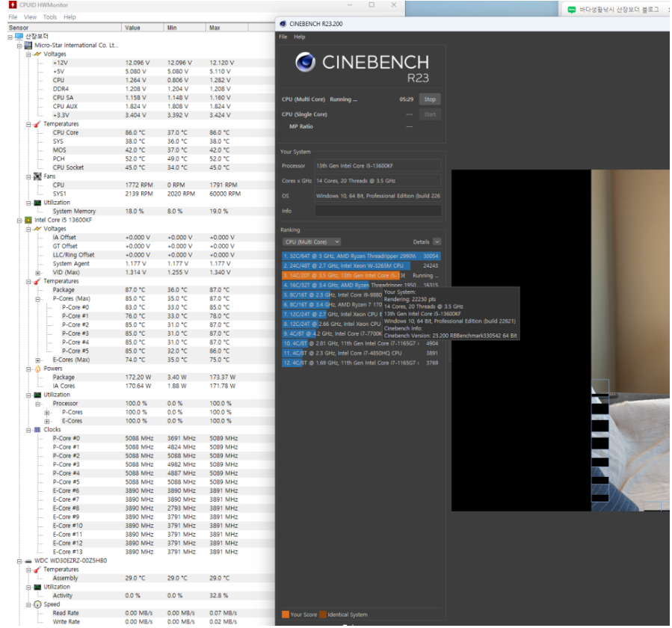
Task: Open the Tools menu in HWMonitor
Action: pos(50,17)
